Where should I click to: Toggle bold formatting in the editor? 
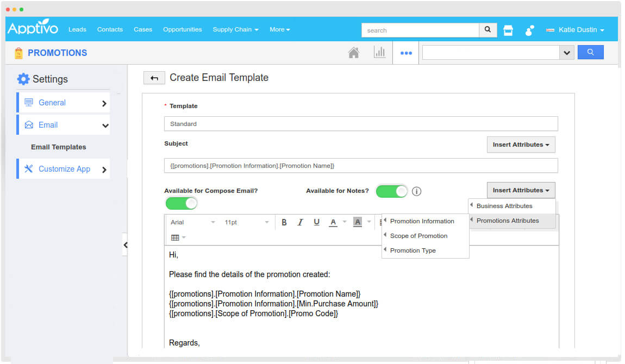point(284,222)
